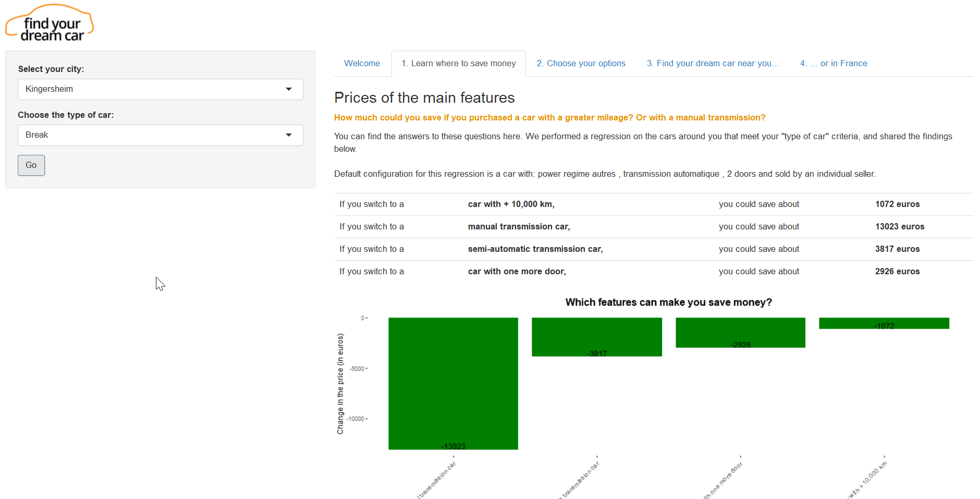980x499 pixels.
Task: Click the arrow of the Break dropdown
Action: [289, 135]
